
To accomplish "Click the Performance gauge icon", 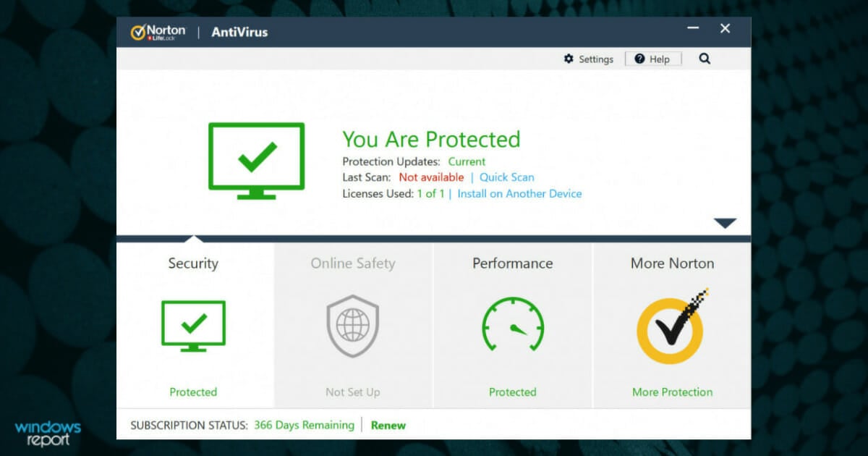I will coord(513,326).
